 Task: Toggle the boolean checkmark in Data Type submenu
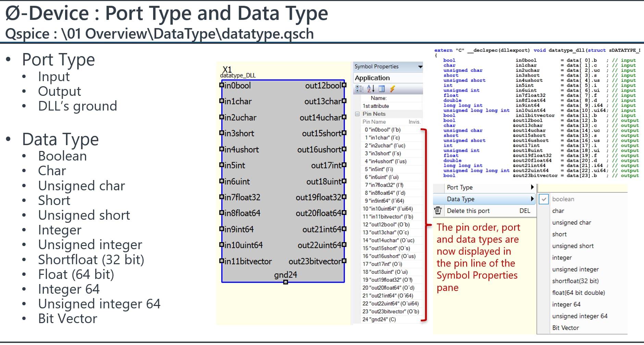[544, 199]
